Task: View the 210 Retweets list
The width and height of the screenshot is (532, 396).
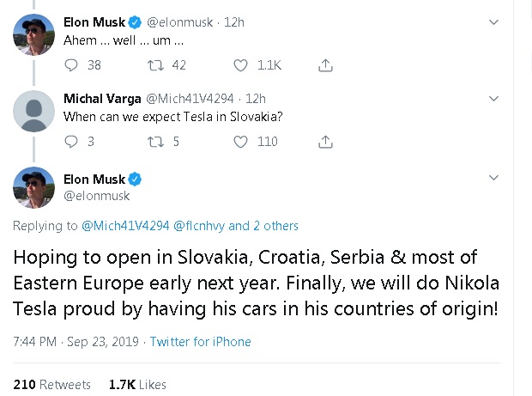Action: click(52, 385)
